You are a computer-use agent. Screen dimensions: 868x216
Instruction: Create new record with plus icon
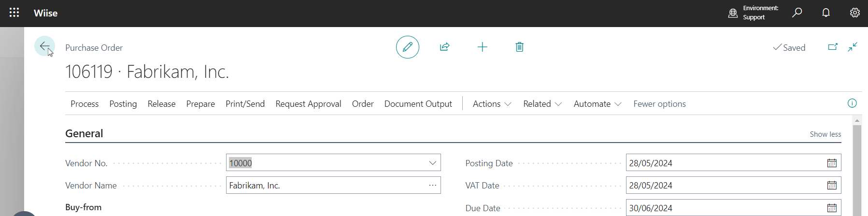pos(482,47)
